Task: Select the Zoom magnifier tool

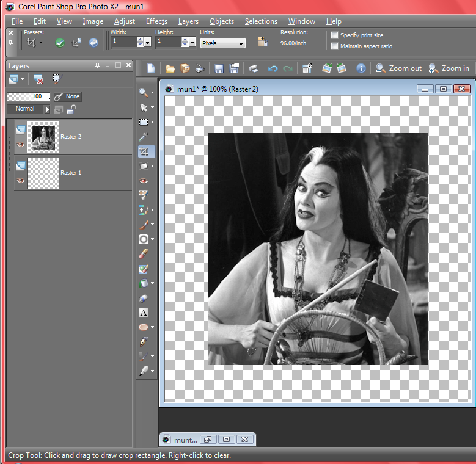Action: click(143, 93)
